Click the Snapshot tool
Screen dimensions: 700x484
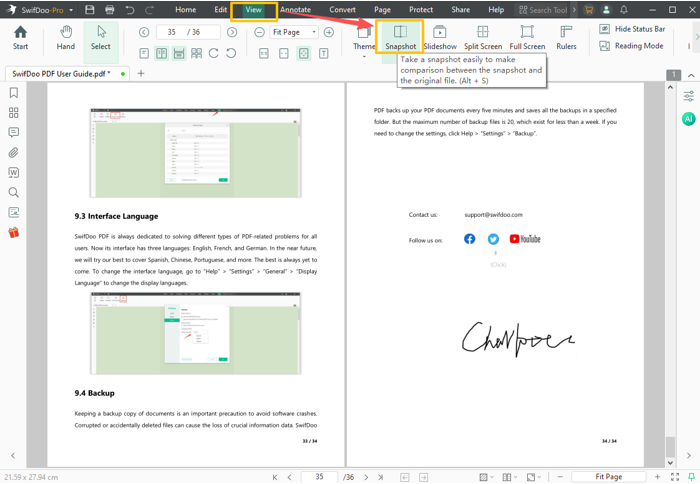click(x=400, y=38)
